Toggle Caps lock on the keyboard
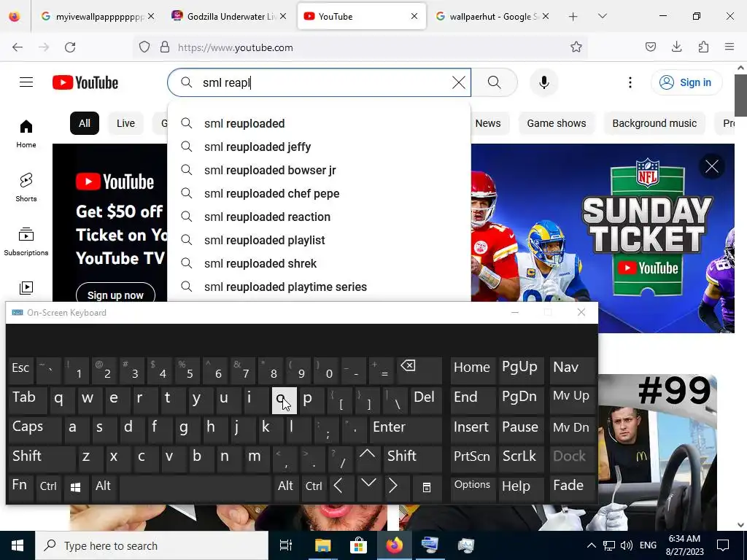Viewport: 747px width, 560px height. coord(35,429)
